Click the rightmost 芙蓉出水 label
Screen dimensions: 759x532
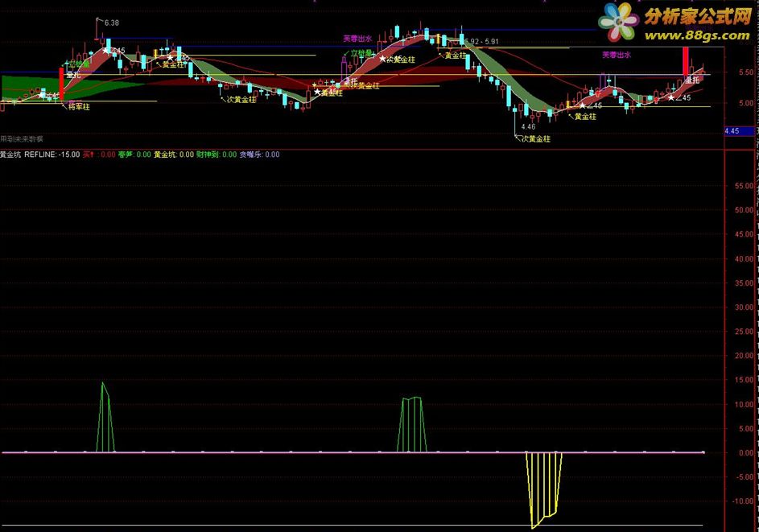point(617,55)
